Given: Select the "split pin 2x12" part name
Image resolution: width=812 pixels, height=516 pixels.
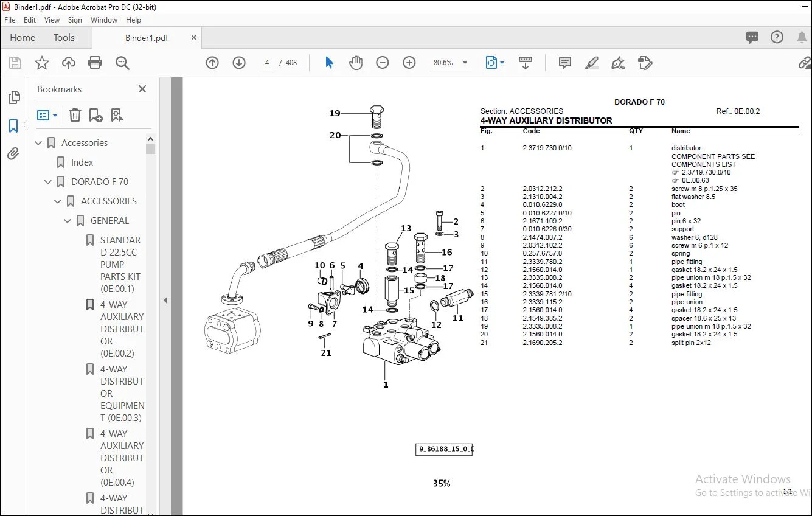Looking at the screenshot, I should pyautogui.click(x=691, y=343).
